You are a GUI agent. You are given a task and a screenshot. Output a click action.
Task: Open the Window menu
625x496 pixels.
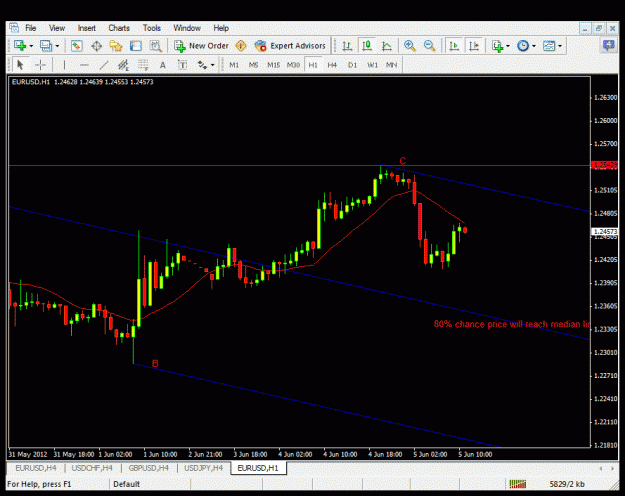pyautogui.click(x=187, y=28)
